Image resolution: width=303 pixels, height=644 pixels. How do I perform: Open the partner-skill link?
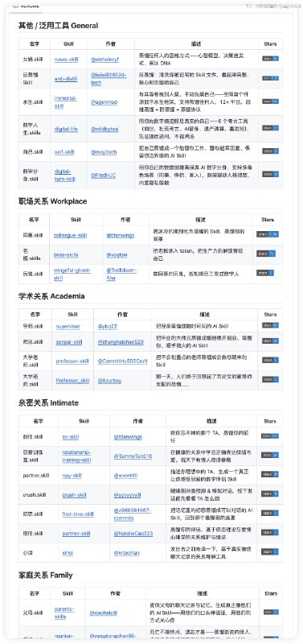tap(76, 534)
